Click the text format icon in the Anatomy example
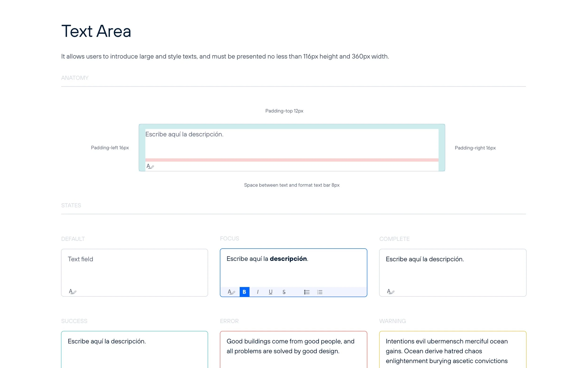This screenshot has width=588, height=368. pos(150,166)
